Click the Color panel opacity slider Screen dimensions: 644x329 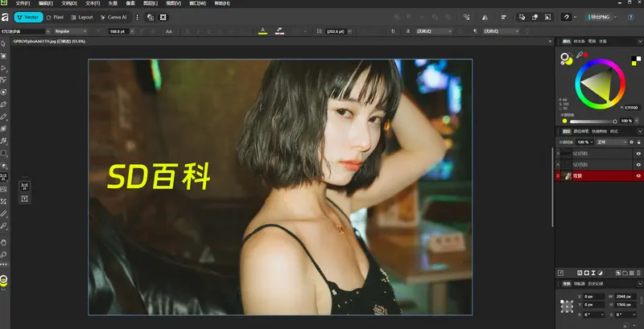click(592, 121)
